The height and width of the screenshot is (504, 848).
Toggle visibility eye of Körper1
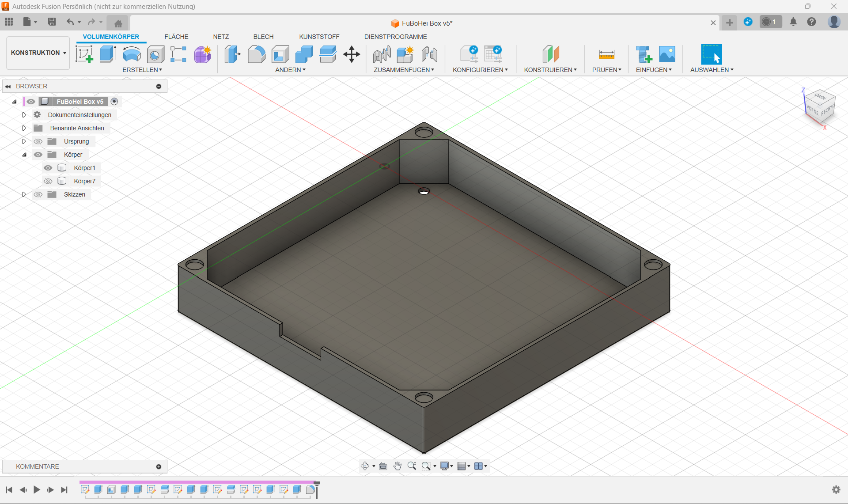coord(48,168)
